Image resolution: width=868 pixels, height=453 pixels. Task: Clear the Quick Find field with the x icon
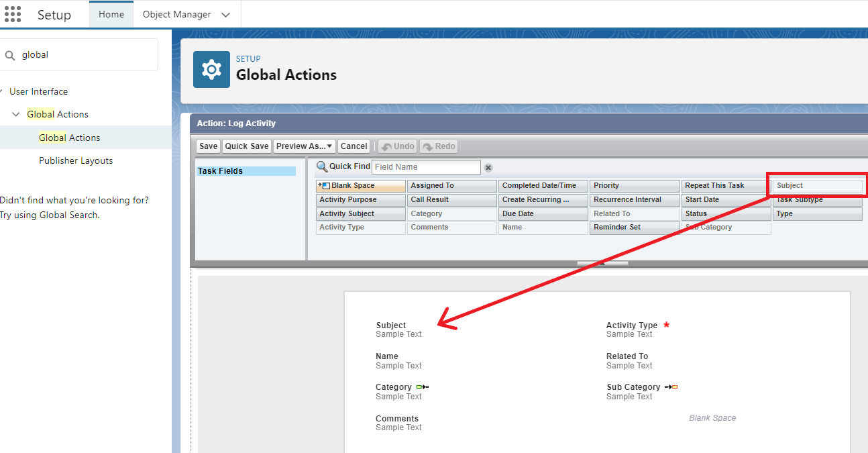(x=488, y=167)
